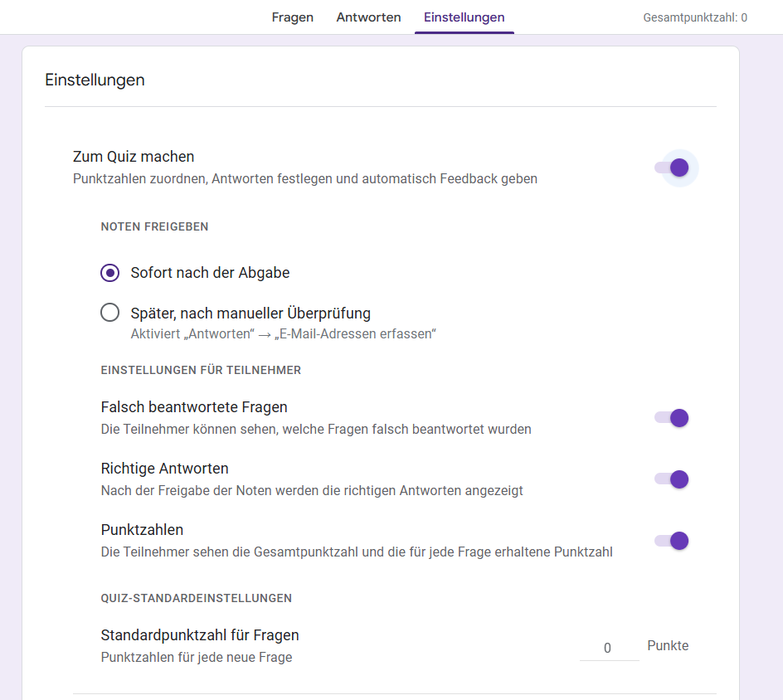
Task: Click the "Einstellungen" page heading
Action: pyautogui.click(x=95, y=80)
